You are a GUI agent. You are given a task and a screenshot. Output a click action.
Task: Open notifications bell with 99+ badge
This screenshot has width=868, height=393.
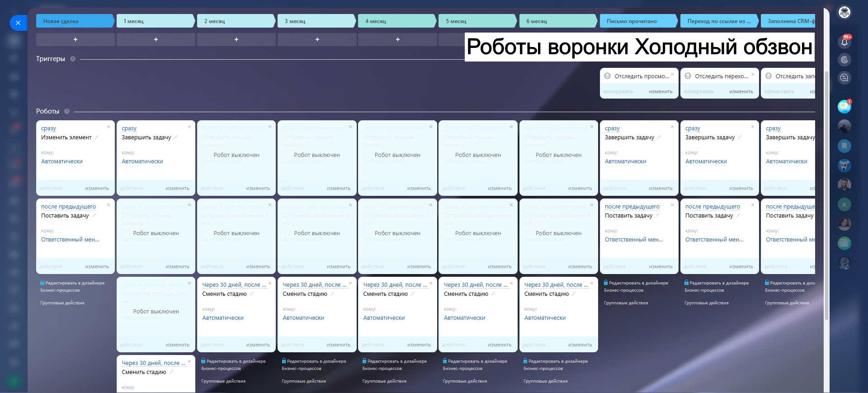(x=844, y=42)
